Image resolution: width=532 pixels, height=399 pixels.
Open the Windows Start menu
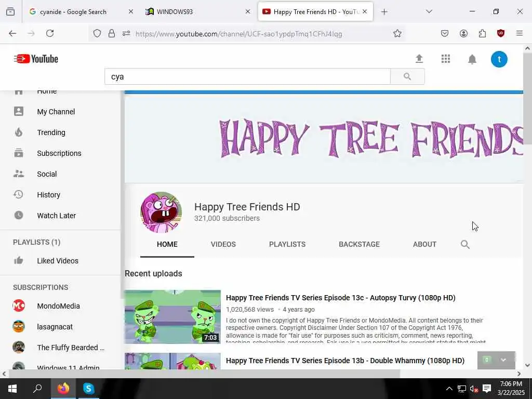(12, 389)
